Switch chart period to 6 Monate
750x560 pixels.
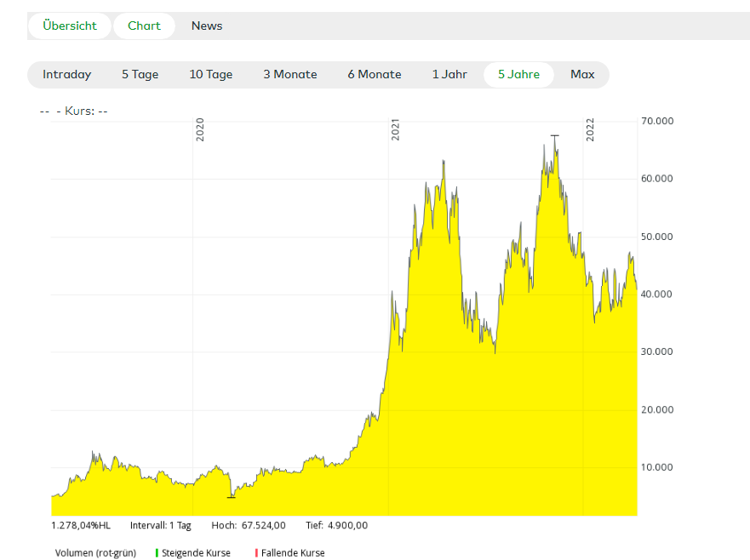[x=374, y=75]
